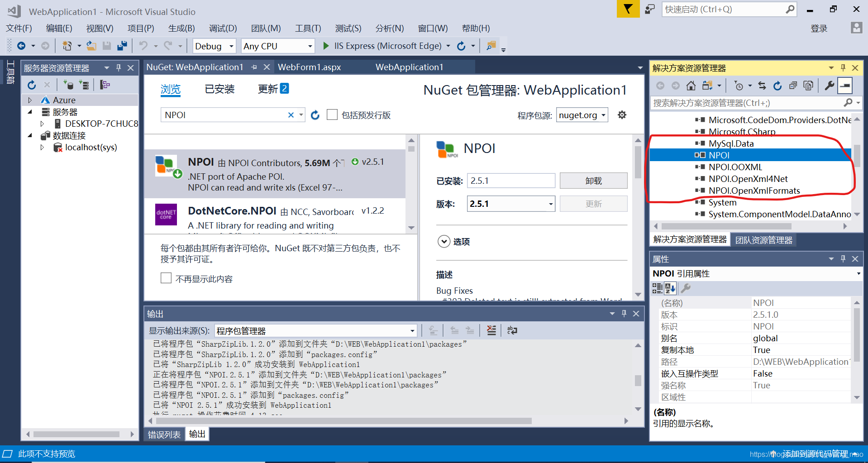The image size is (868, 463).
Task: Click the Solution Explorer search field
Action: (747, 103)
